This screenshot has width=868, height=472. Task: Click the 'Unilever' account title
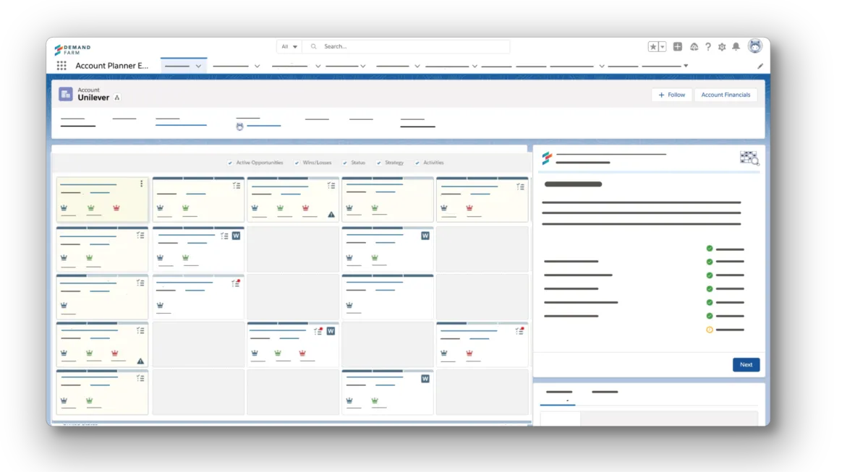93,98
